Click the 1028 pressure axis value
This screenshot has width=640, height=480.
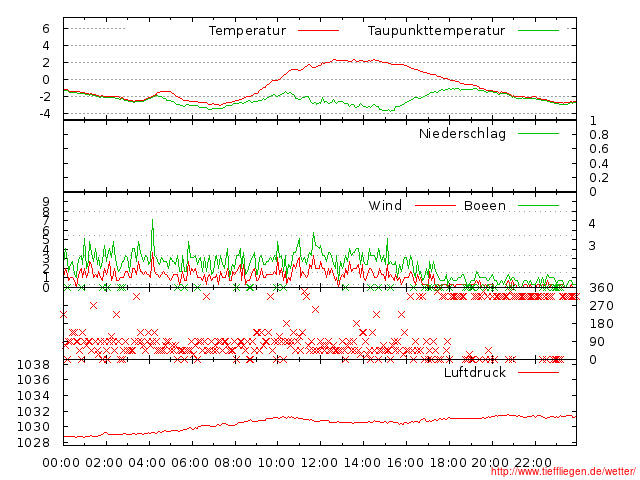coord(33,442)
